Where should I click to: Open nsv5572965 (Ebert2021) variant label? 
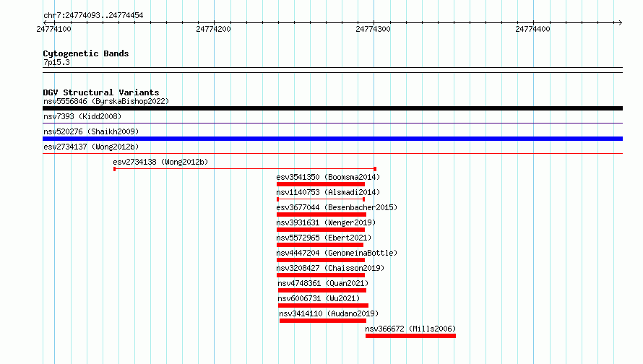point(324,238)
